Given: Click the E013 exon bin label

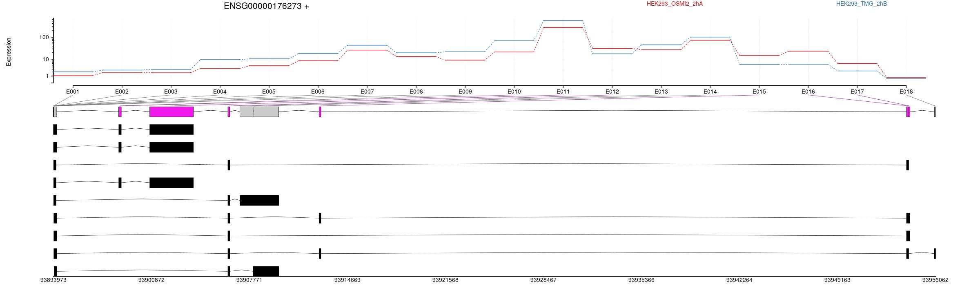Looking at the screenshot, I should click(x=661, y=92).
